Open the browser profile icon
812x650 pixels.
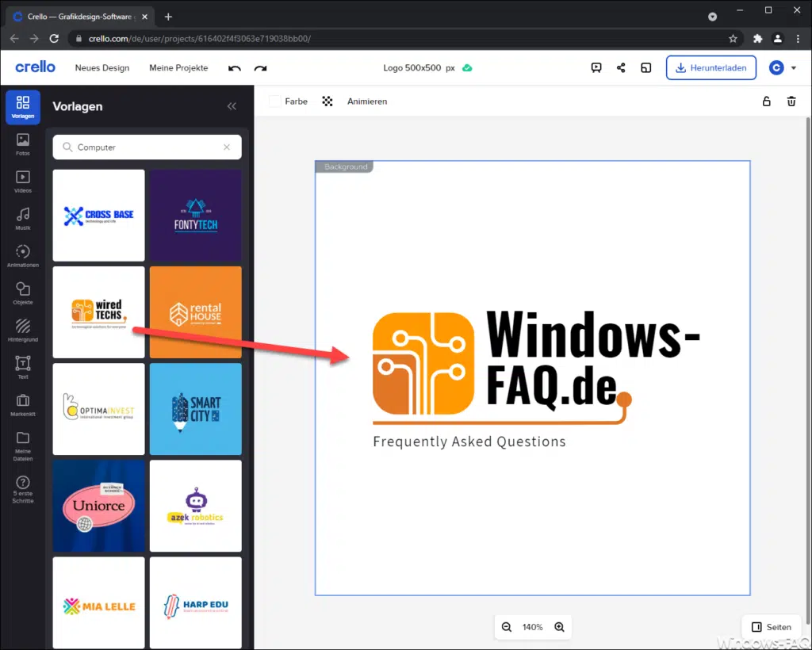click(x=777, y=38)
